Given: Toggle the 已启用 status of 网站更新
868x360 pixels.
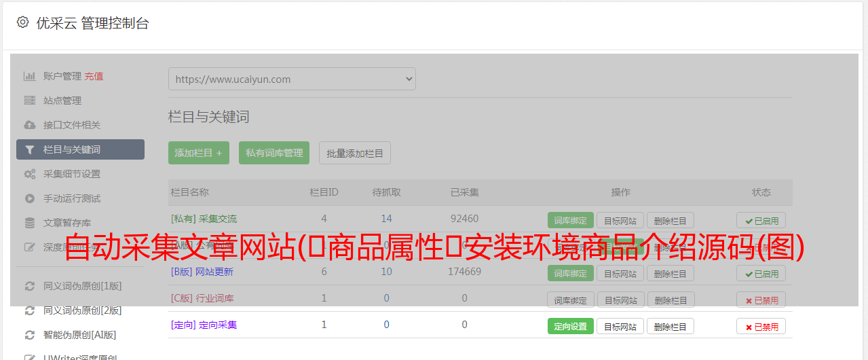Looking at the screenshot, I should click(x=761, y=273).
